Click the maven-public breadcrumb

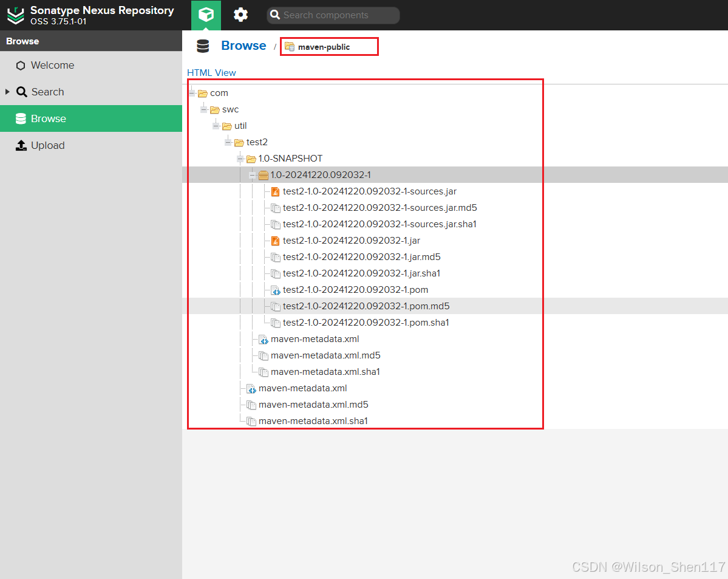click(324, 47)
